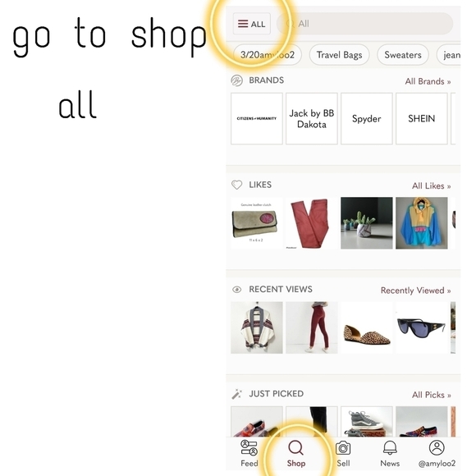This screenshot has width=476, height=476.
Task: Open the red pants liked item
Action: (x=312, y=223)
